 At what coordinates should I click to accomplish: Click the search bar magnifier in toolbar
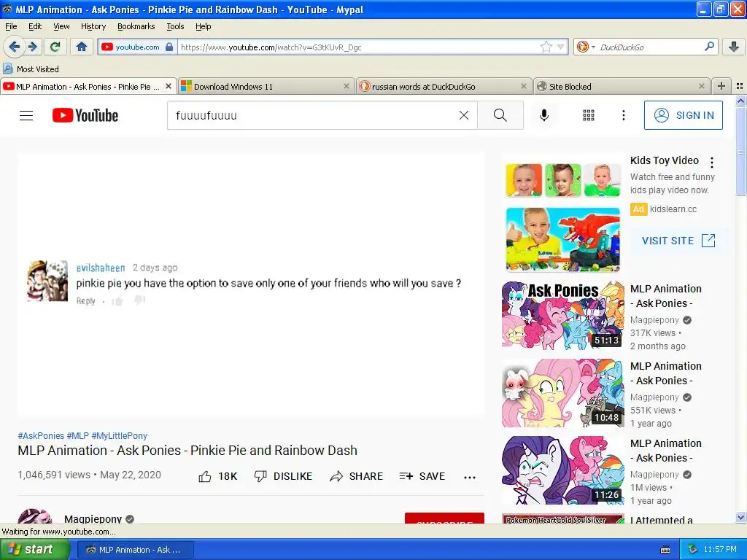click(709, 47)
